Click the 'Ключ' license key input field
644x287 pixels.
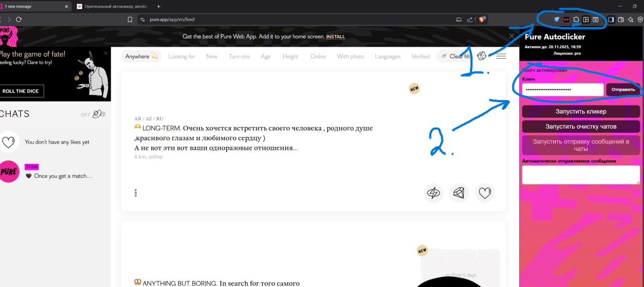coord(562,89)
